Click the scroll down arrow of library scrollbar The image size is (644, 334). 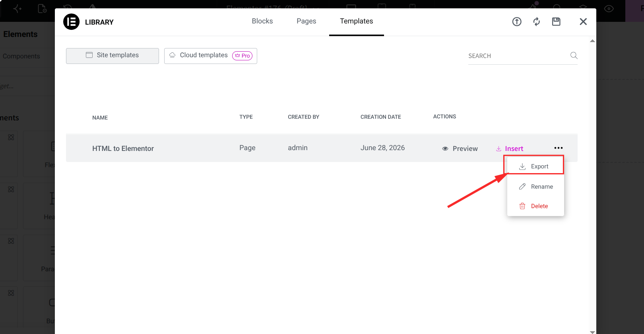[592, 332]
